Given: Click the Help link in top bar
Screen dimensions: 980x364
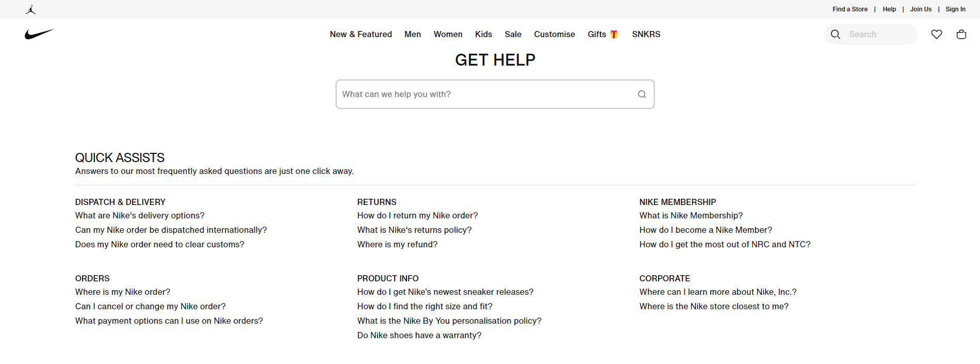Looking at the screenshot, I should point(889,9).
